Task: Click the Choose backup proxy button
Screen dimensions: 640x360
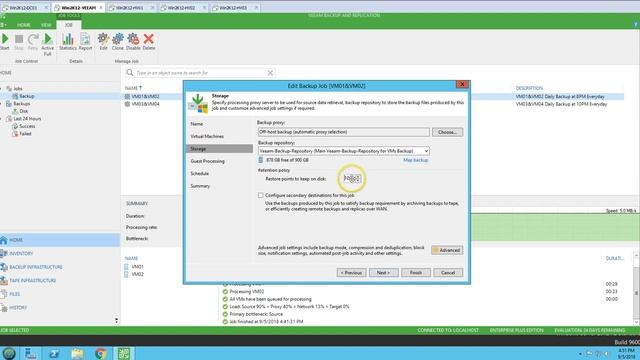Action: tap(447, 132)
